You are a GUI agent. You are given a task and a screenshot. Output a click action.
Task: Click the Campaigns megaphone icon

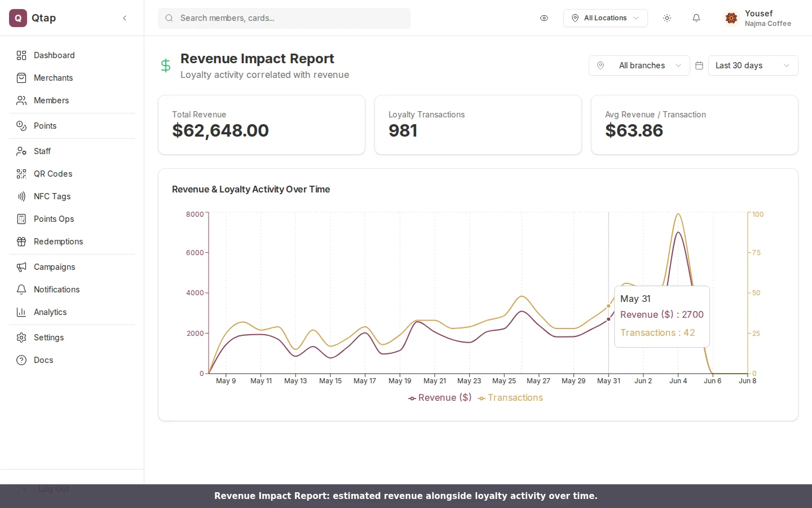pos(21,267)
